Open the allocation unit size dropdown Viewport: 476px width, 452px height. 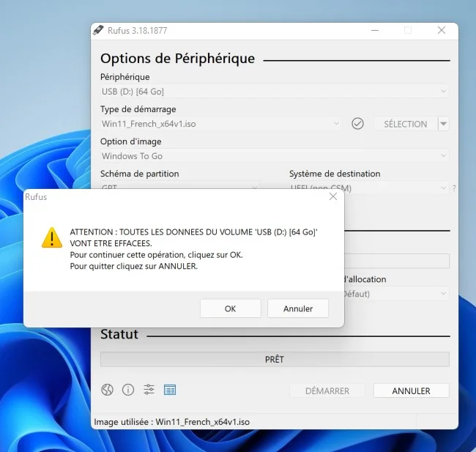[396, 294]
